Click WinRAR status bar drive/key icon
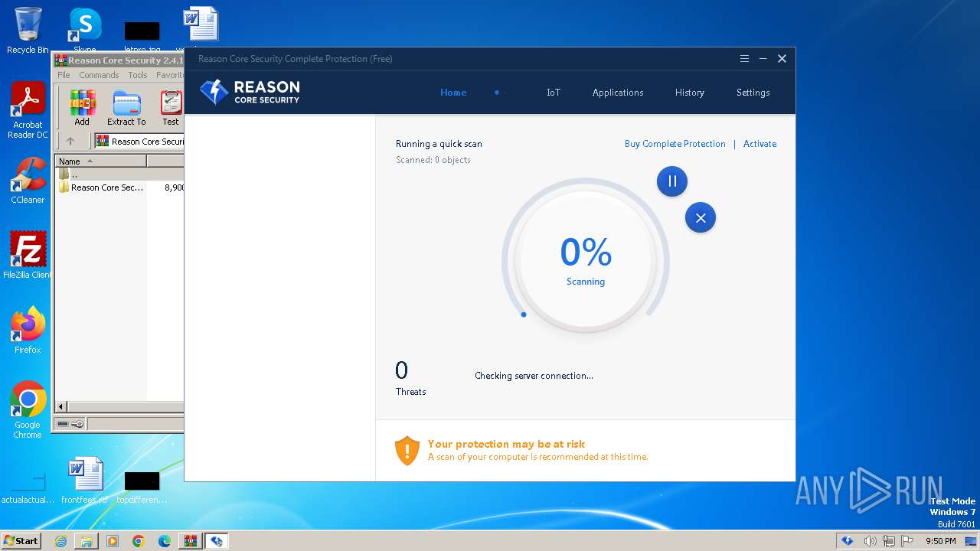980x551 pixels. pyautogui.click(x=70, y=424)
